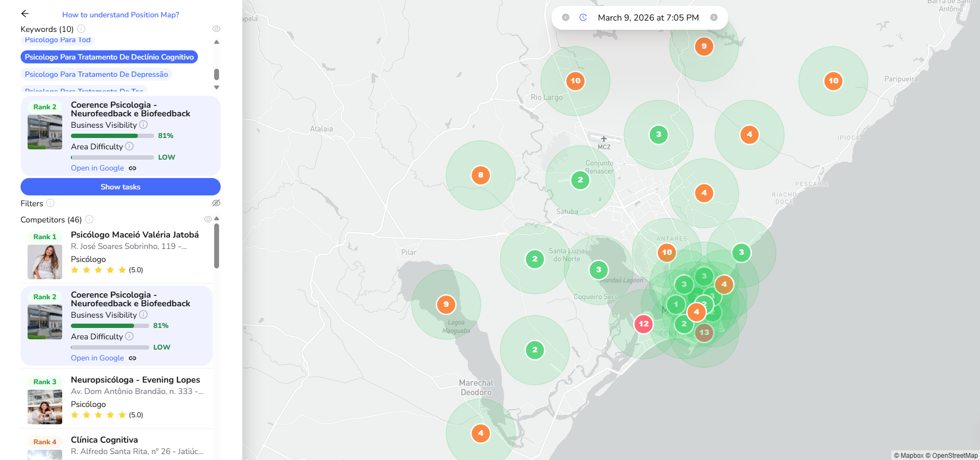980x460 pixels.
Task: Click address R. José Soares Sobrinho, 119
Action: (x=129, y=246)
